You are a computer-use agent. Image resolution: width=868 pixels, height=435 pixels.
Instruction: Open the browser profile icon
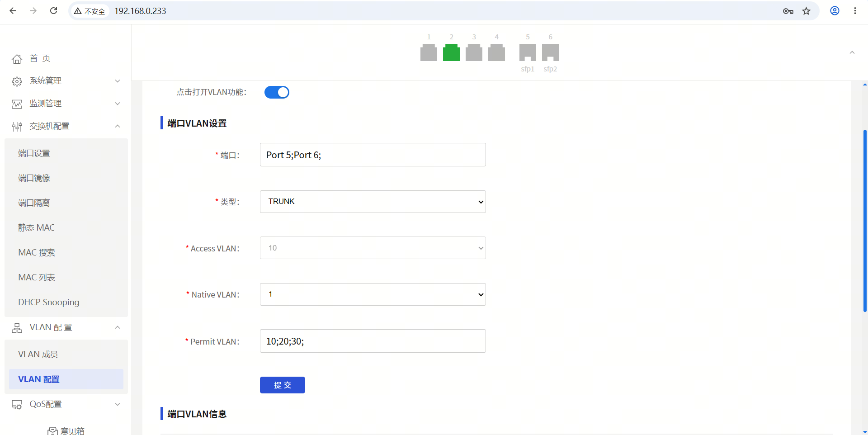click(x=835, y=11)
